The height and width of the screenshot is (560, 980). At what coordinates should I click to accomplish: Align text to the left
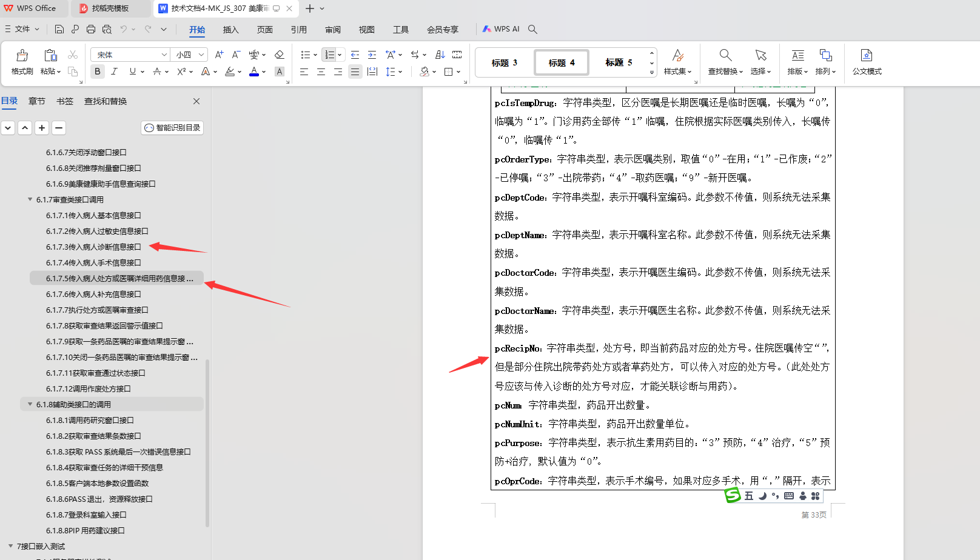pos(304,72)
